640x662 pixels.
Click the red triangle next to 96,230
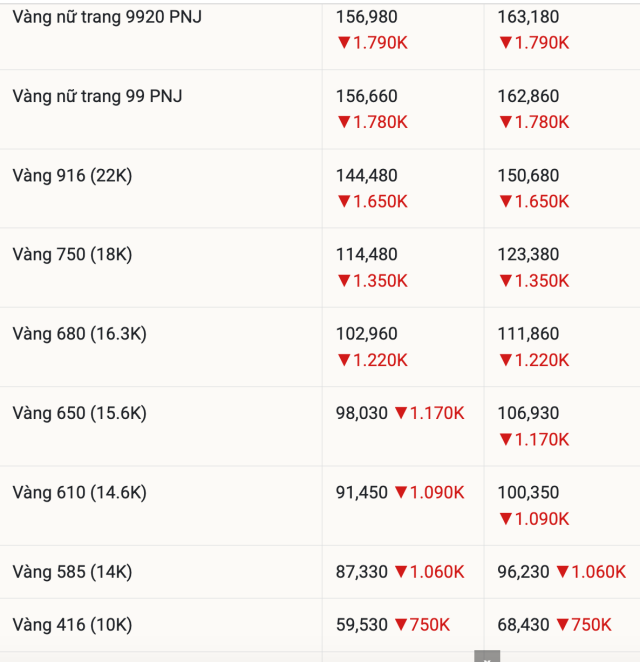pyautogui.click(x=563, y=572)
